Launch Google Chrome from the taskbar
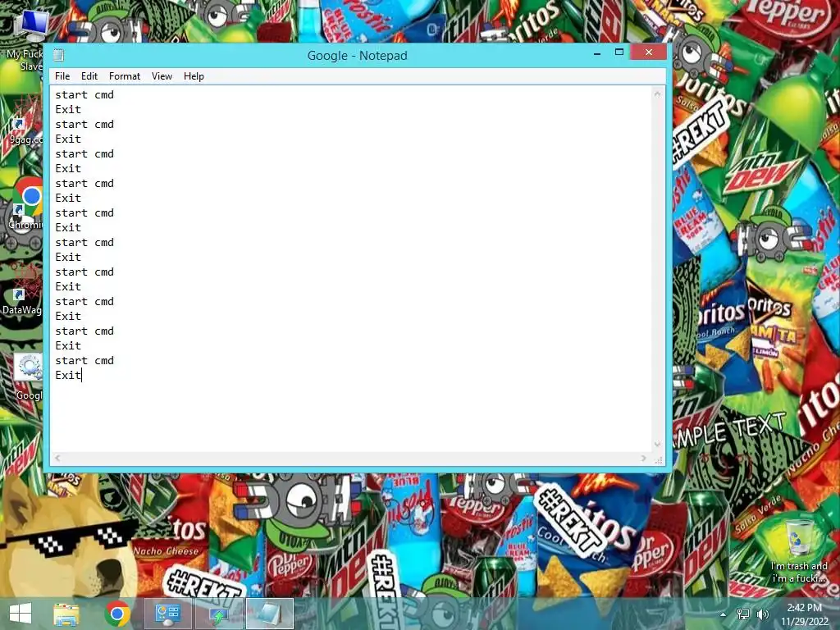Screen dimensions: 840x630 [117, 614]
